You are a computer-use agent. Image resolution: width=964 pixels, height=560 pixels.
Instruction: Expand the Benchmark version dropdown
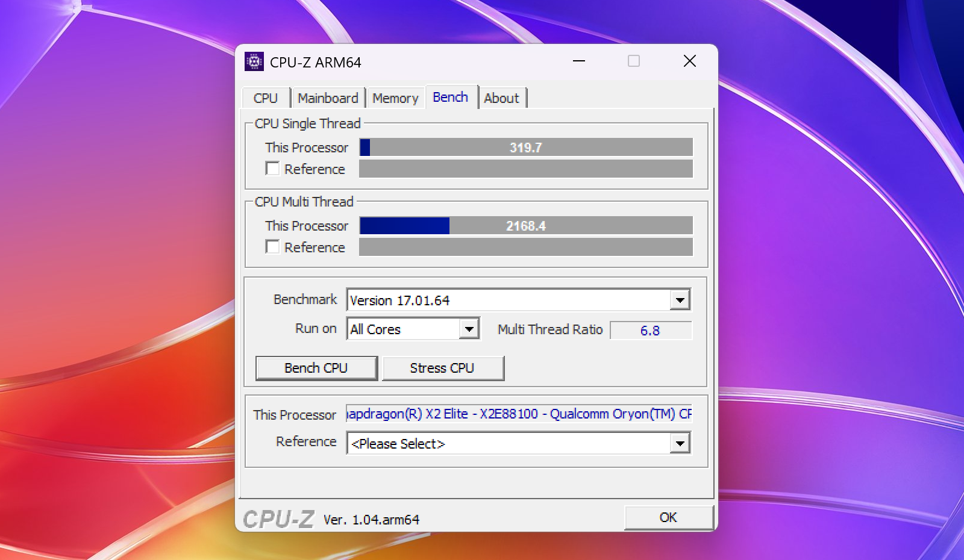point(680,300)
